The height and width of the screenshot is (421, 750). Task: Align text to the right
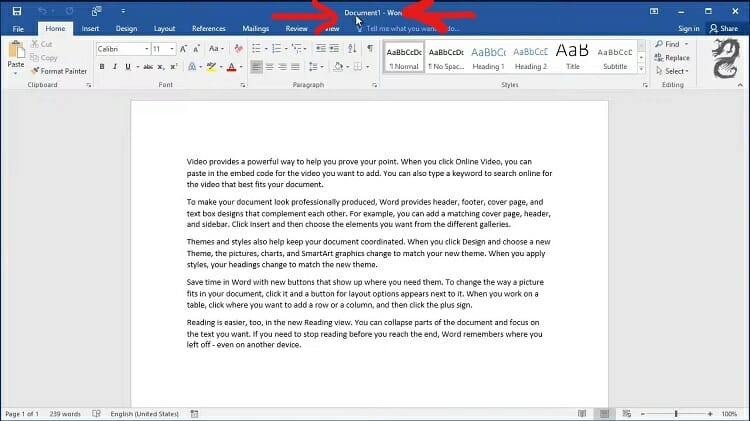tap(283, 67)
